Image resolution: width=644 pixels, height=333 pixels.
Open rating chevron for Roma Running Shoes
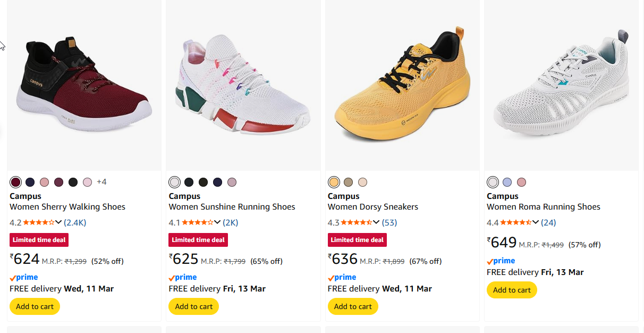click(536, 222)
